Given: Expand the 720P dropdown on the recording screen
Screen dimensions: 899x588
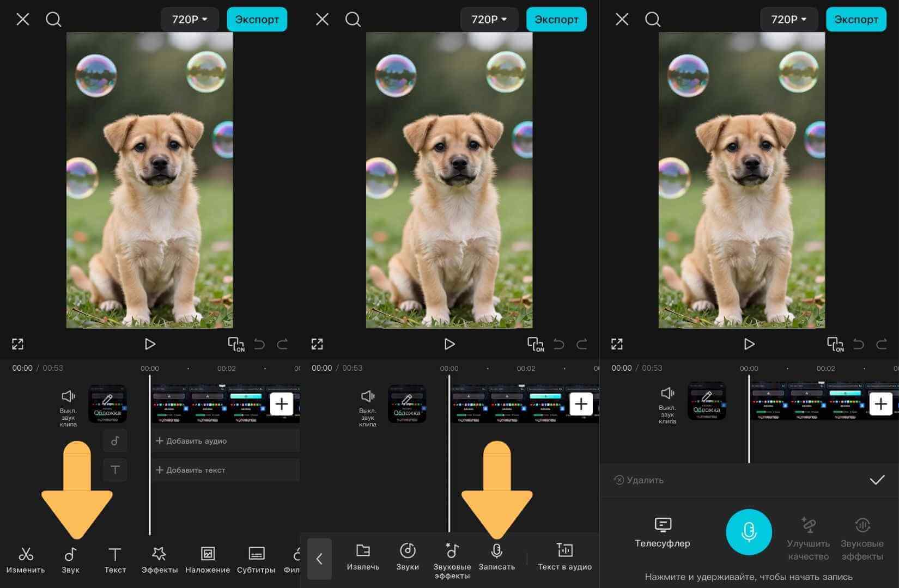Looking at the screenshot, I should pyautogui.click(x=788, y=20).
